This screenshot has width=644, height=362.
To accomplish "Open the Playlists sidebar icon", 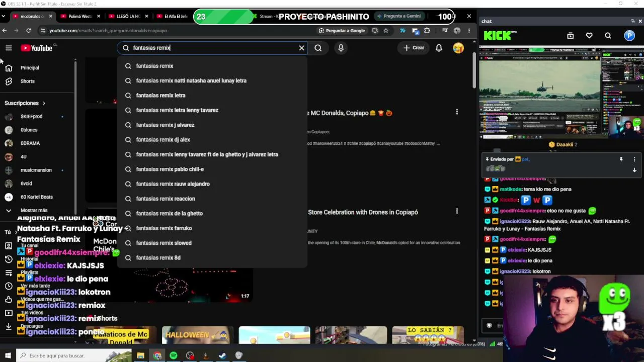I will 9,273.
